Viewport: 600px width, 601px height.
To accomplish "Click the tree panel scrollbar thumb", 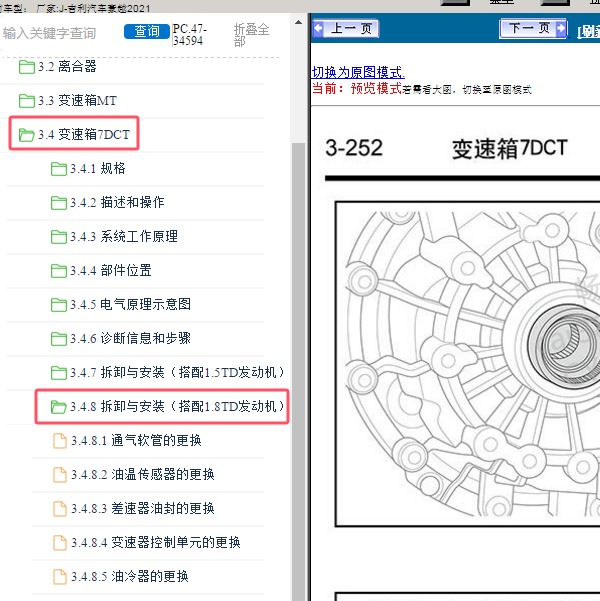I will tap(298, 372).
